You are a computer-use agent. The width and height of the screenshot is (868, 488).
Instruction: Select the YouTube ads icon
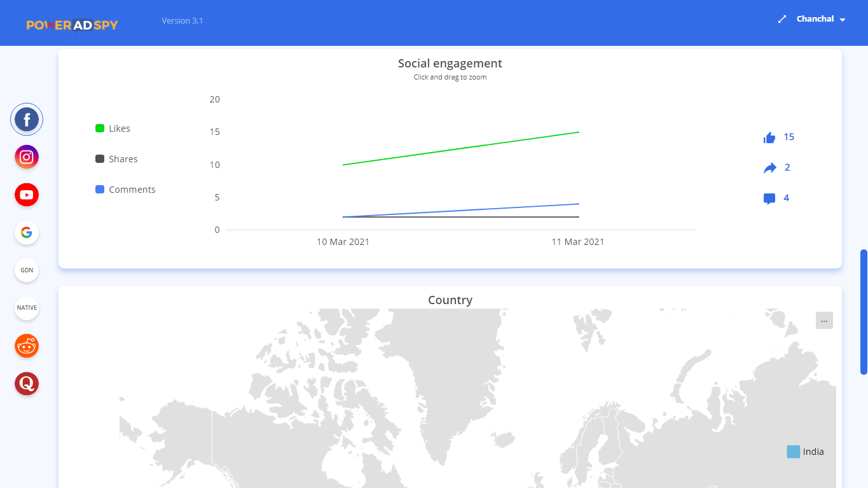coord(27,195)
